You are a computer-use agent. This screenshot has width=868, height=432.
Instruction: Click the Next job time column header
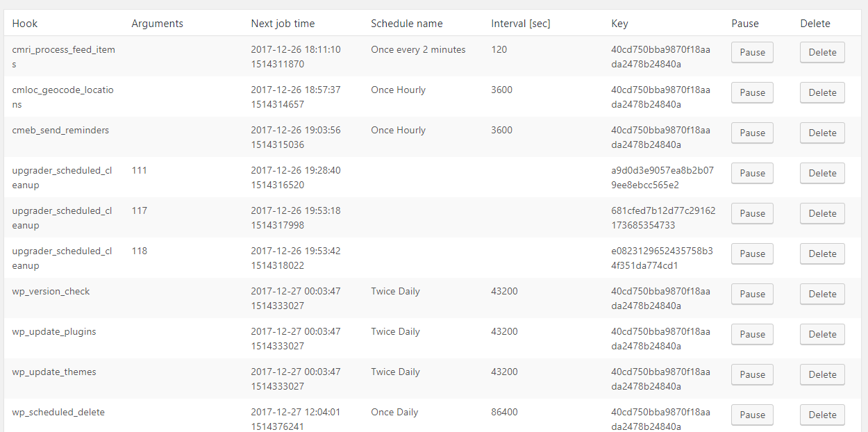283,24
